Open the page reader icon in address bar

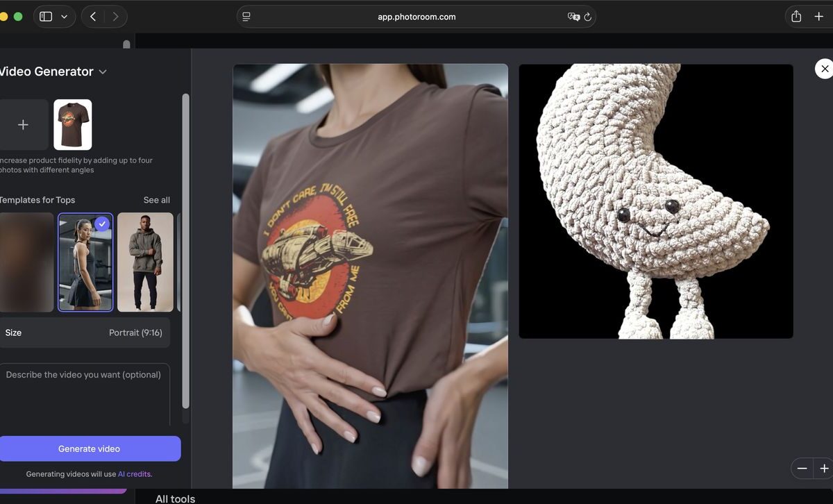pyautogui.click(x=246, y=17)
